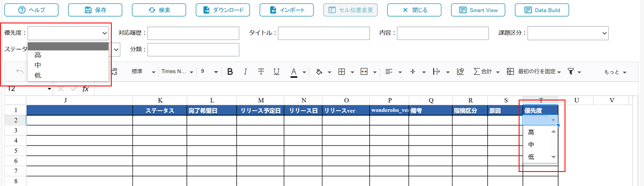Select column header M
This screenshot has height=186, width=644.
261,100
